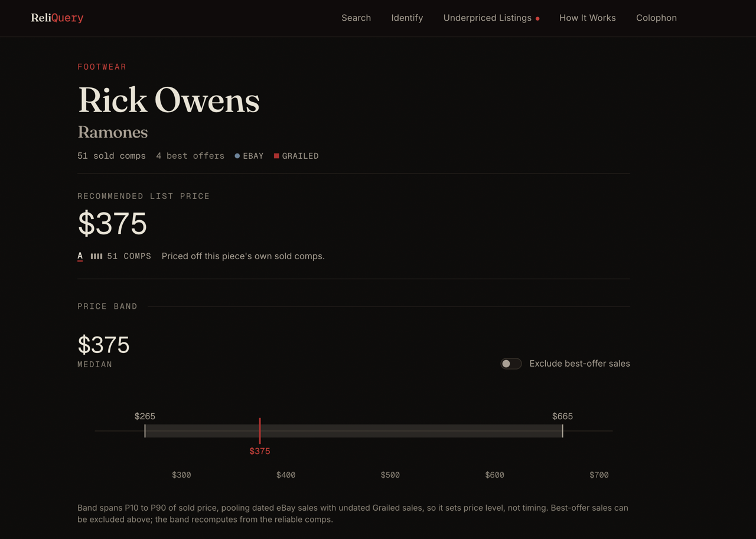Screen dimensions: 756x539
Task: Click the $300 axis tick label
Action: (181, 475)
